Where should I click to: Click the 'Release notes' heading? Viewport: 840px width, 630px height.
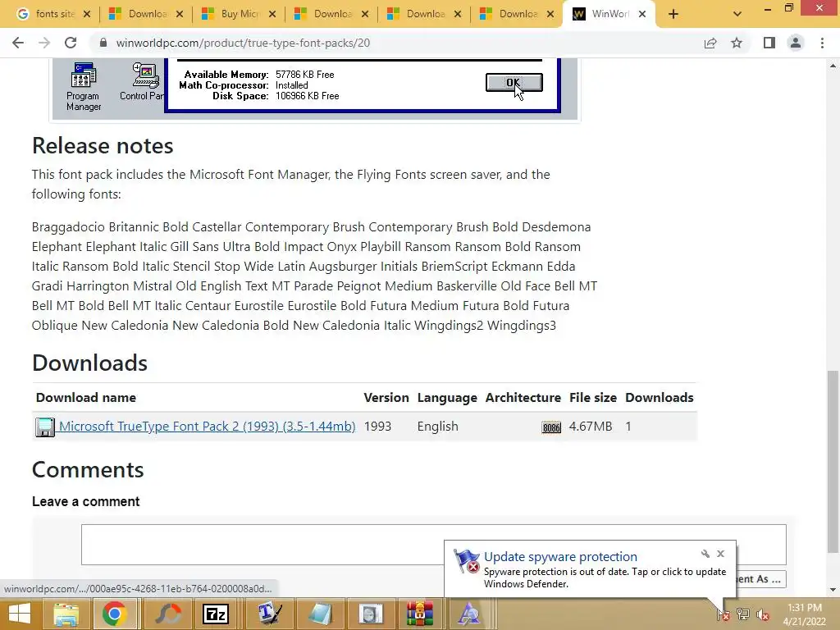pyautogui.click(x=103, y=146)
